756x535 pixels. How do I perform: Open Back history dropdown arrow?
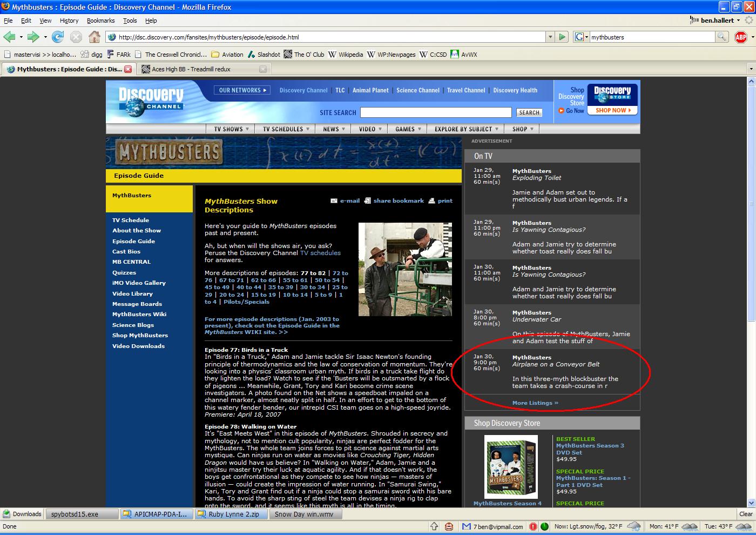point(21,37)
